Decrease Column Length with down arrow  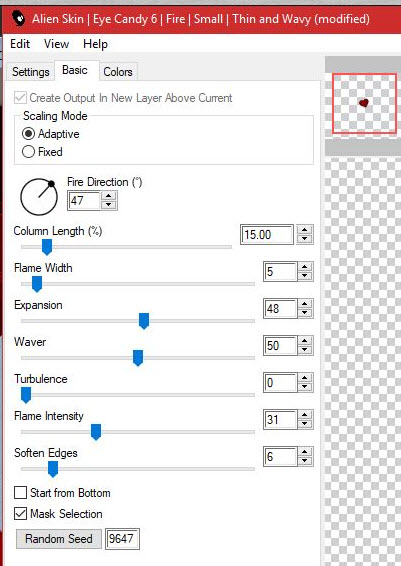coord(305,239)
